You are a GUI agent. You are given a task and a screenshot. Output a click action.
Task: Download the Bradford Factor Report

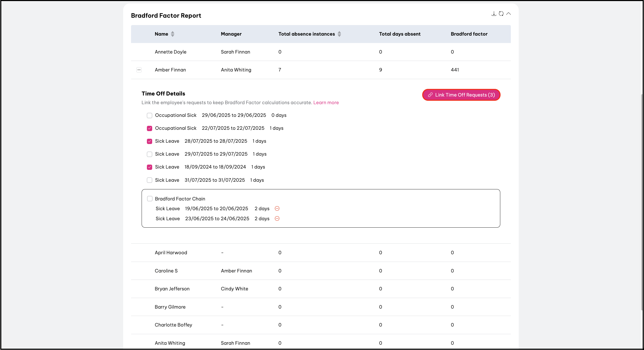point(494,14)
